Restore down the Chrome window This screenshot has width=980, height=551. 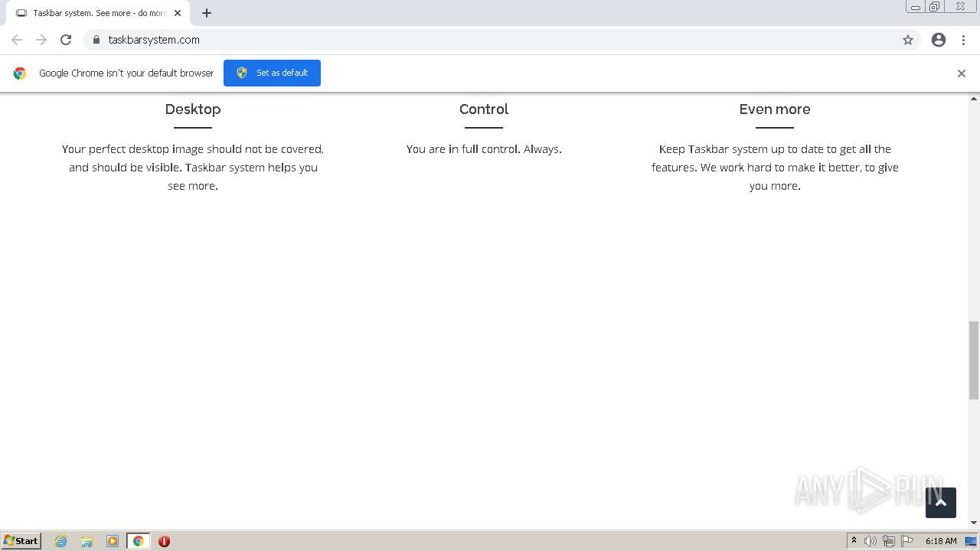[934, 6]
